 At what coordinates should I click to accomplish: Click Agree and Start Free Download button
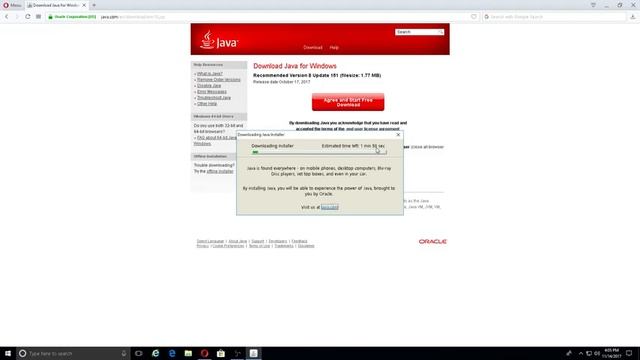[x=348, y=102]
